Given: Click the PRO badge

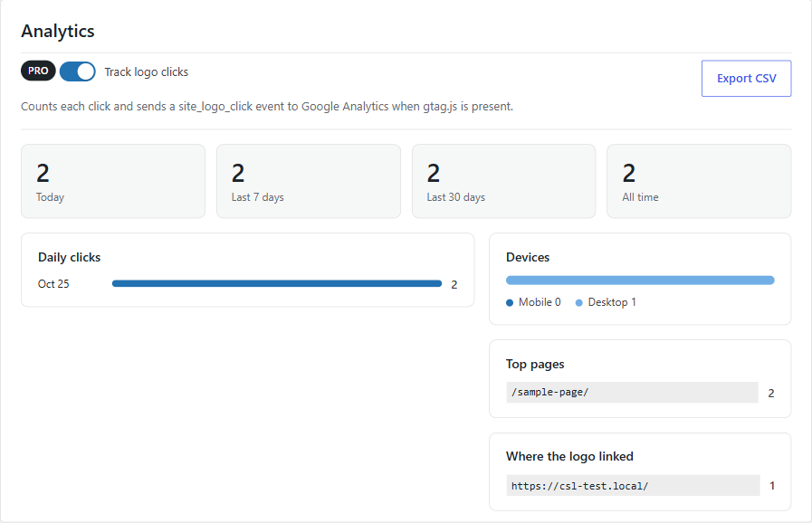Looking at the screenshot, I should (x=38, y=71).
